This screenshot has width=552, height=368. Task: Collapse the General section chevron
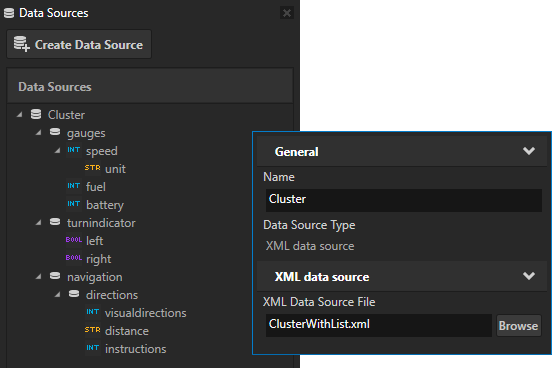(x=529, y=151)
